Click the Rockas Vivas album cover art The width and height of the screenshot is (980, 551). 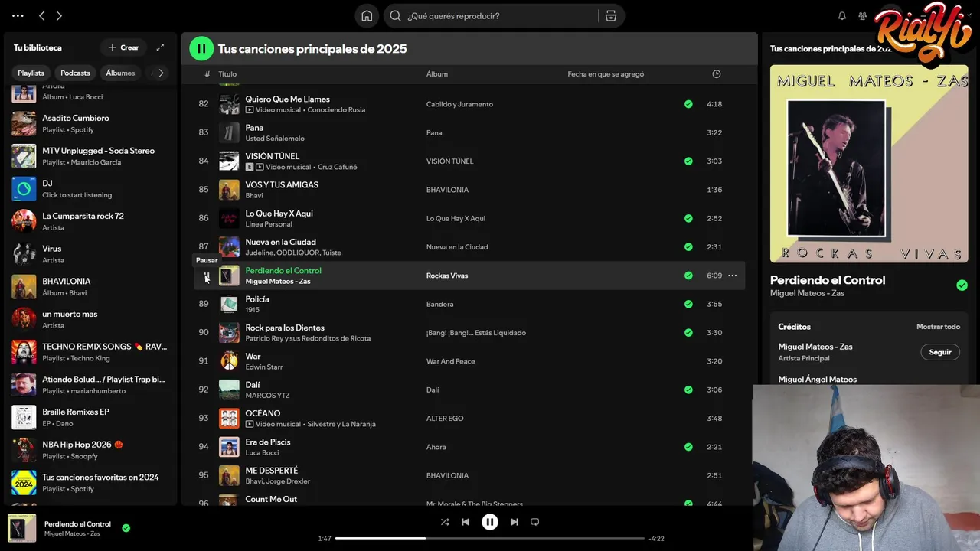pyautogui.click(x=869, y=164)
